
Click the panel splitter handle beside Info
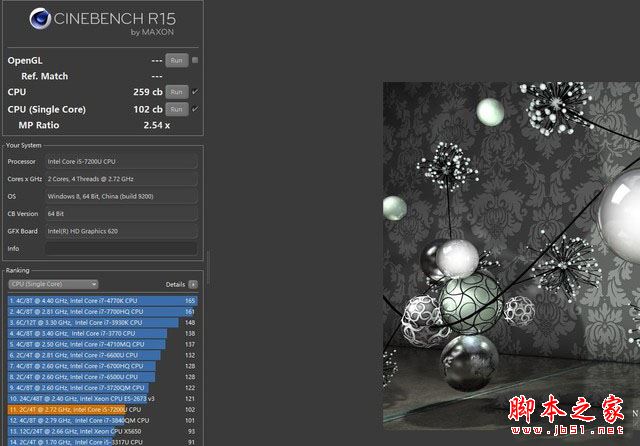coord(208,267)
